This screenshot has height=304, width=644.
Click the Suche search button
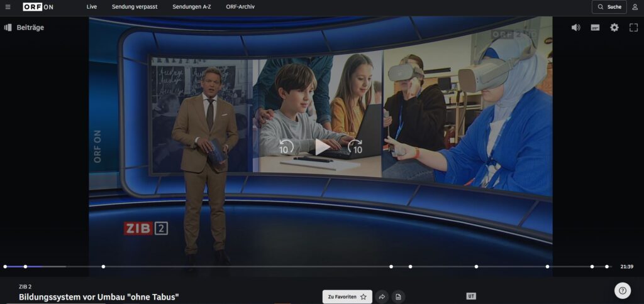coord(609,7)
